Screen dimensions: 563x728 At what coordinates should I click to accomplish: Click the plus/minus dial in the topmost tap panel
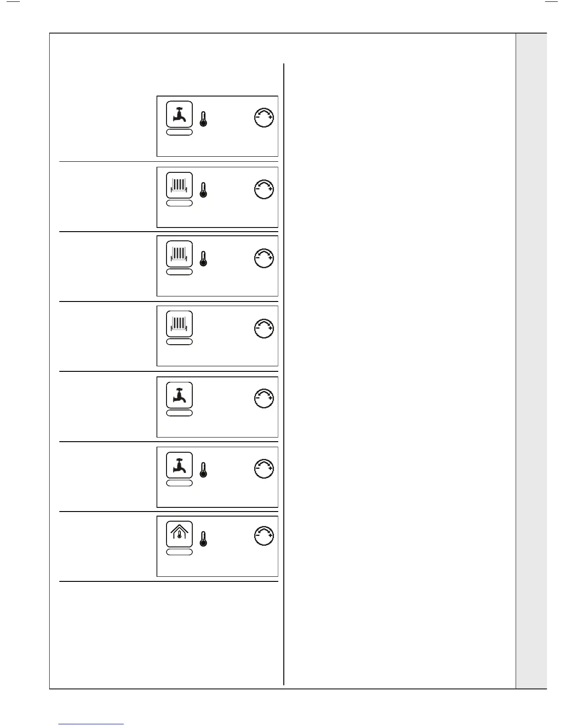(264, 118)
